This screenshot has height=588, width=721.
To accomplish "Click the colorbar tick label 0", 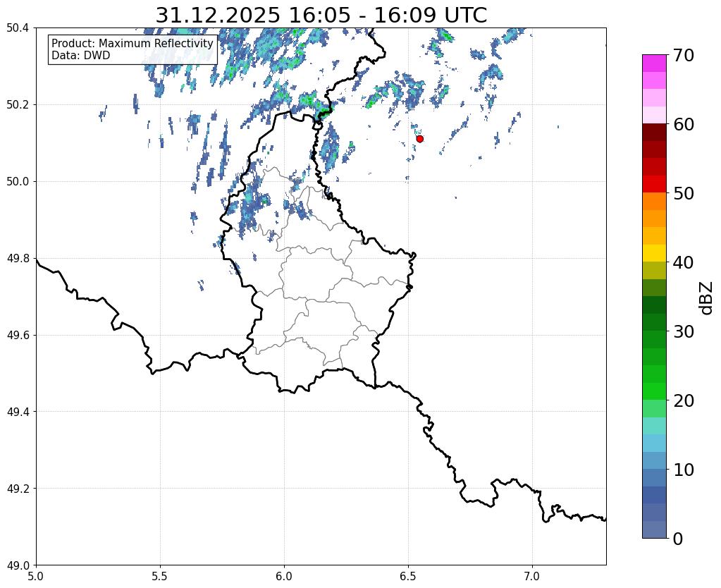I will pyautogui.click(x=678, y=539).
